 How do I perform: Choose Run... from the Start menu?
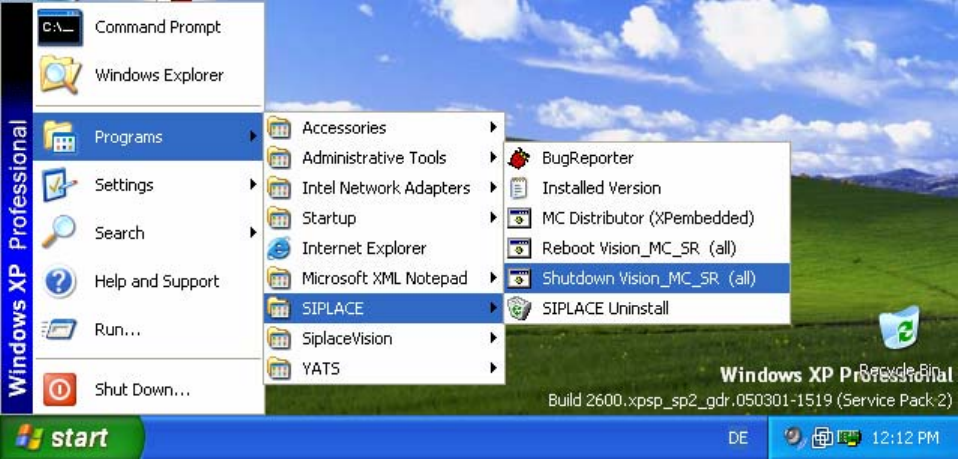pos(148,330)
